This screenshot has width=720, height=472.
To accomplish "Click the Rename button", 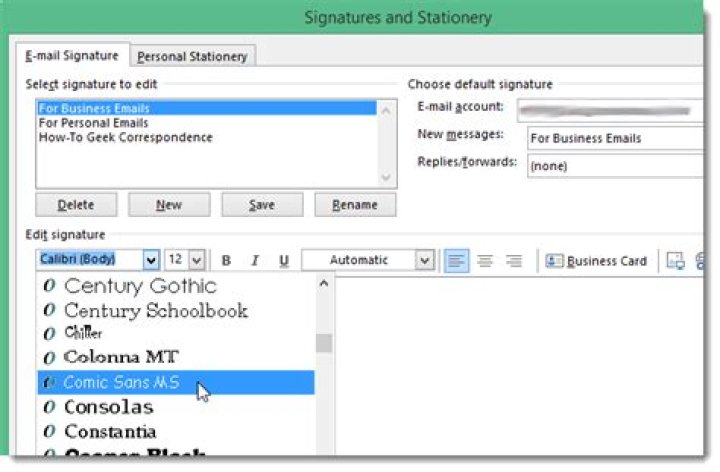I will pos(355,205).
